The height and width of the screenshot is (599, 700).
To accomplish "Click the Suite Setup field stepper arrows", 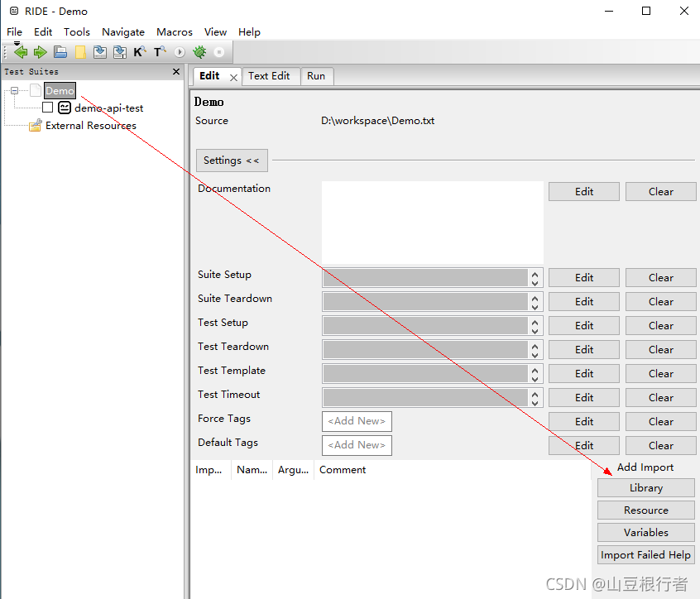I will pos(535,278).
